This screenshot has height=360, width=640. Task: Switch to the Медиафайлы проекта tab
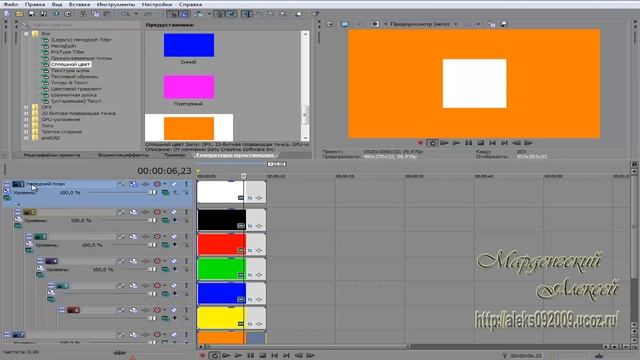[52, 155]
